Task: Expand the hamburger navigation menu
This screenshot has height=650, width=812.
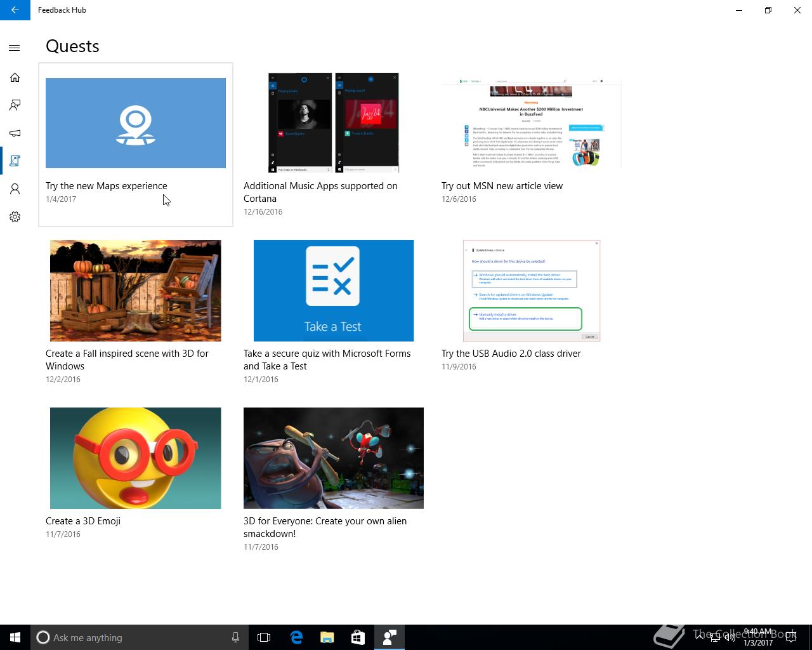Action: point(15,48)
